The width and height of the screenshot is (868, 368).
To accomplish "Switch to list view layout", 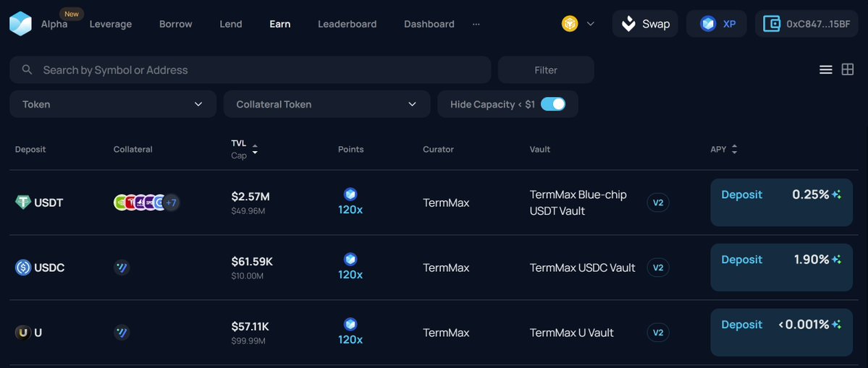I will (x=826, y=69).
